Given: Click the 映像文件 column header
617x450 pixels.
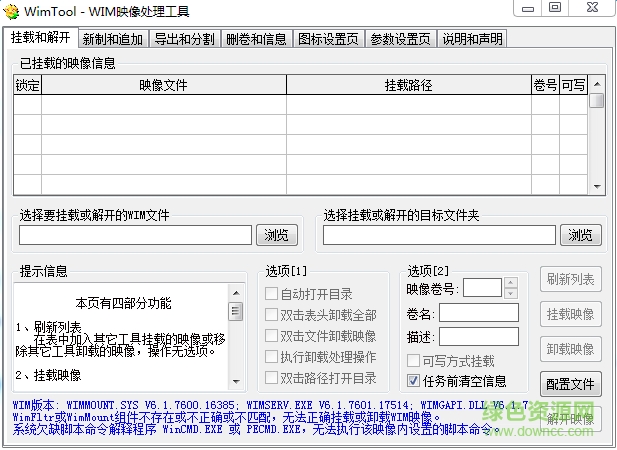Looking at the screenshot, I should 164,85.
